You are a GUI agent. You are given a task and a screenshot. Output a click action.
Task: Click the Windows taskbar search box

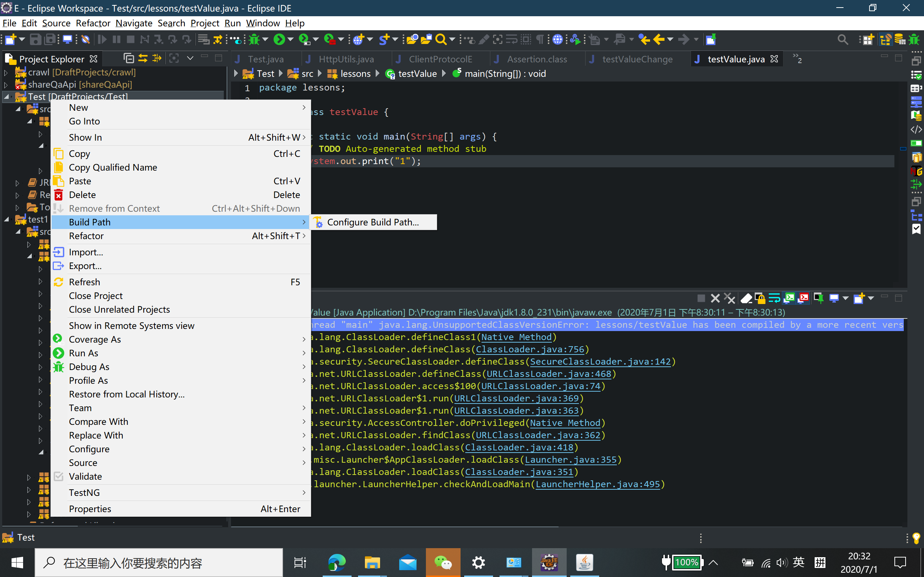[158, 563]
